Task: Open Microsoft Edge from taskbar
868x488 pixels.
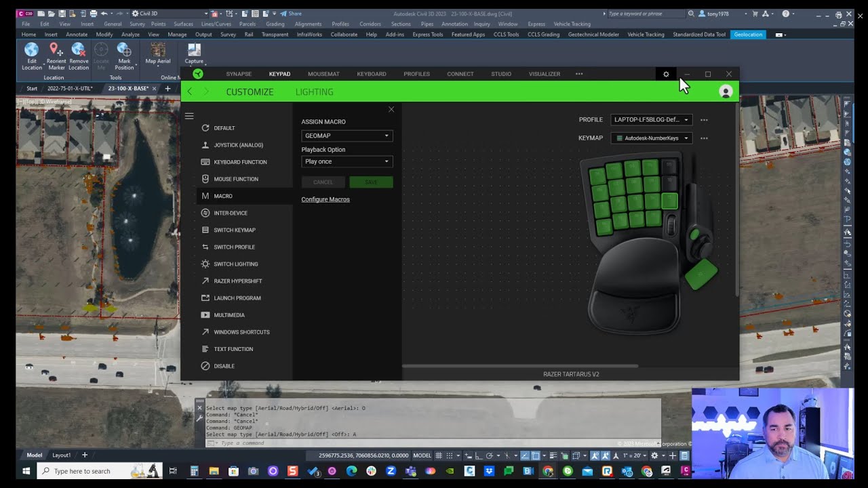Action: click(x=351, y=471)
